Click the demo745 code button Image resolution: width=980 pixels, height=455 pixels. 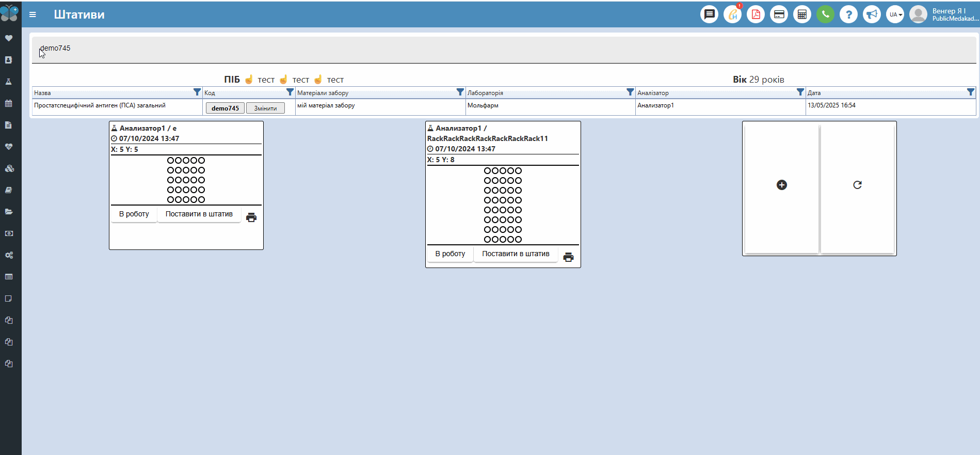pos(225,108)
